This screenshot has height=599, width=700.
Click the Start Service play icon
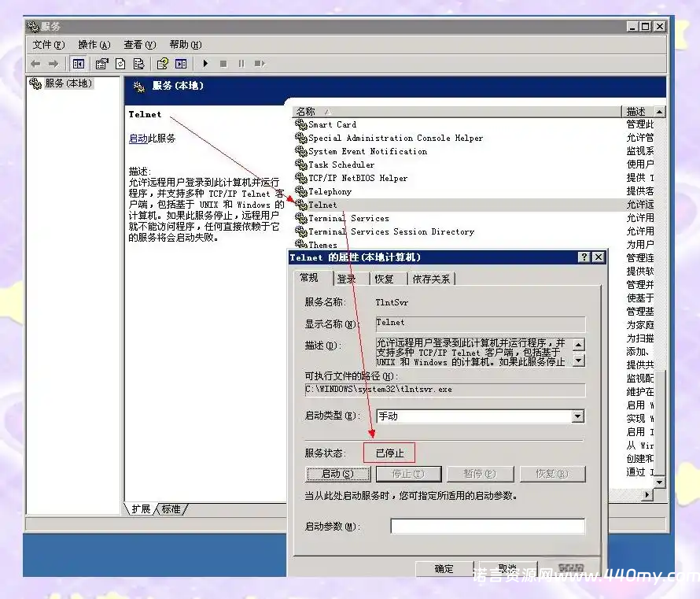pyautogui.click(x=205, y=64)
